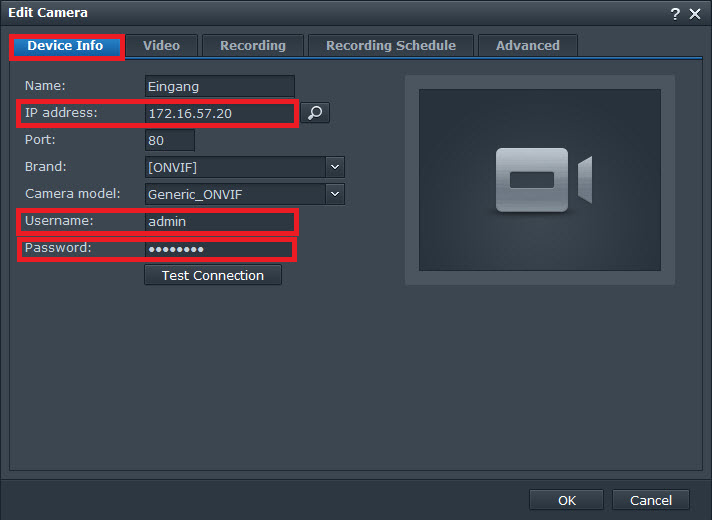Click the IP address search magnifier icon
The image size is (712, 520).
click(315, 113)
